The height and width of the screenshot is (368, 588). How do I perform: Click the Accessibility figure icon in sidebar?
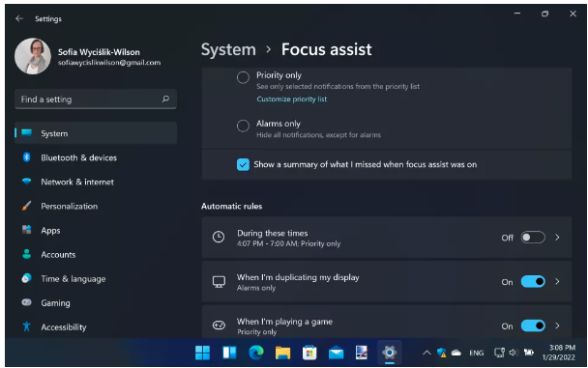pos(27,326)
